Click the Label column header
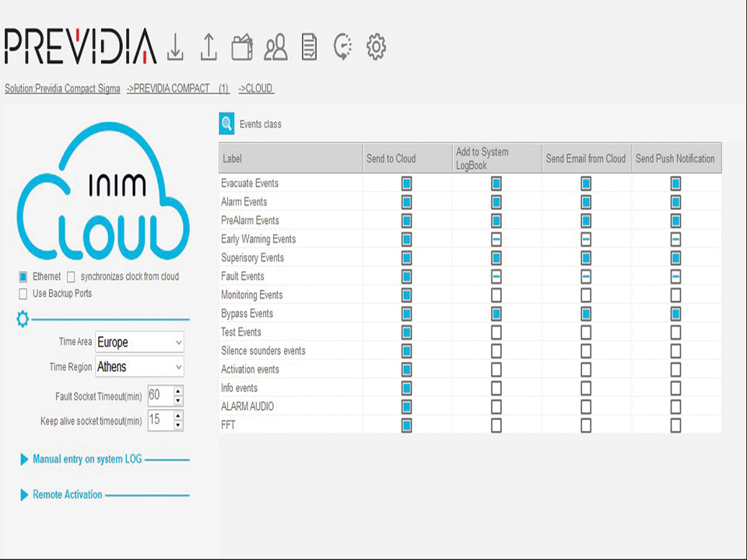The width and height of the screenshot is (747, 560). (x=290, y=158)
